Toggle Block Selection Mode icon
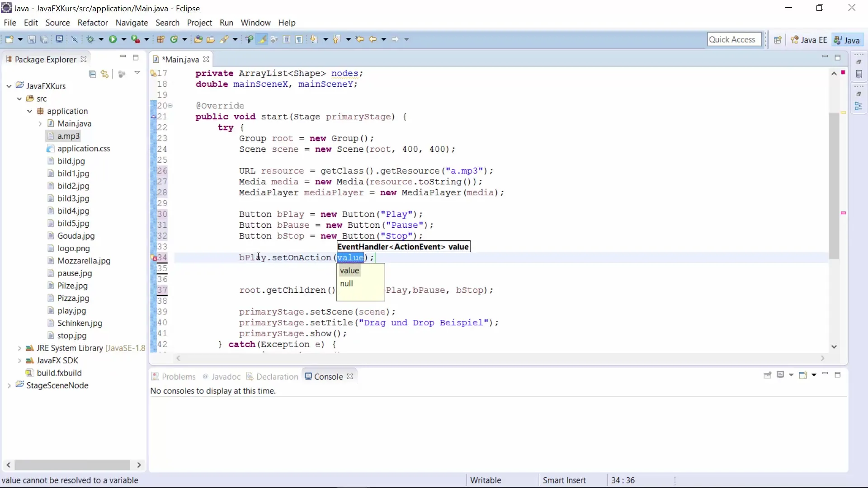 click(287, 40)
